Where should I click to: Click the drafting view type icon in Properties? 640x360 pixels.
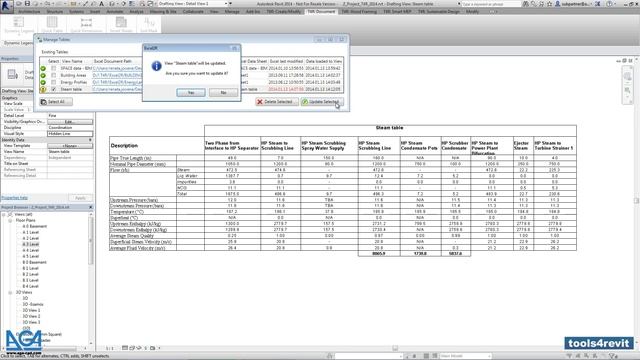coord(13,75)
